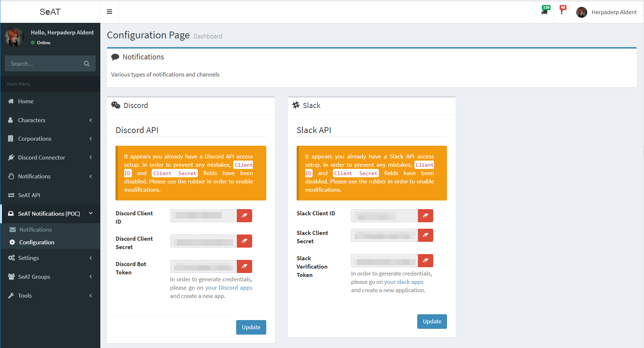
Task: Open Herpaderp Aldent user menu
Action: 606,12
